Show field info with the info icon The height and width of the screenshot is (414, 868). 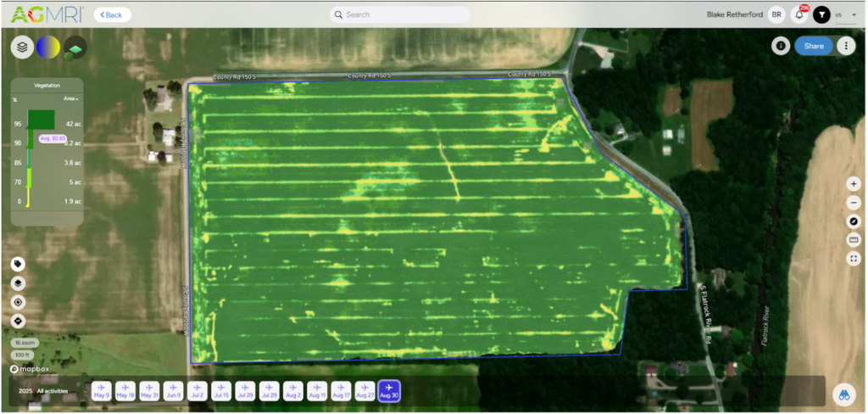click(781, 46)
